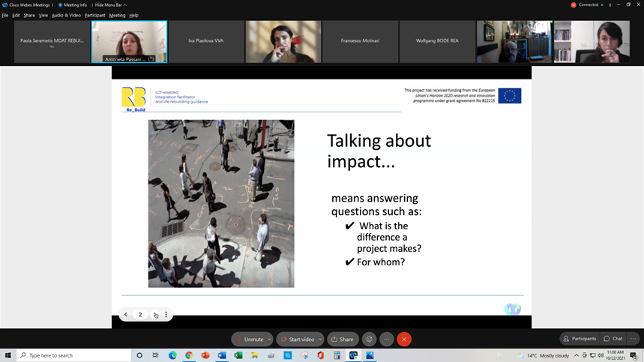Open the File menu
This screenshot has width=644, height=362.
tap(5, 15)
